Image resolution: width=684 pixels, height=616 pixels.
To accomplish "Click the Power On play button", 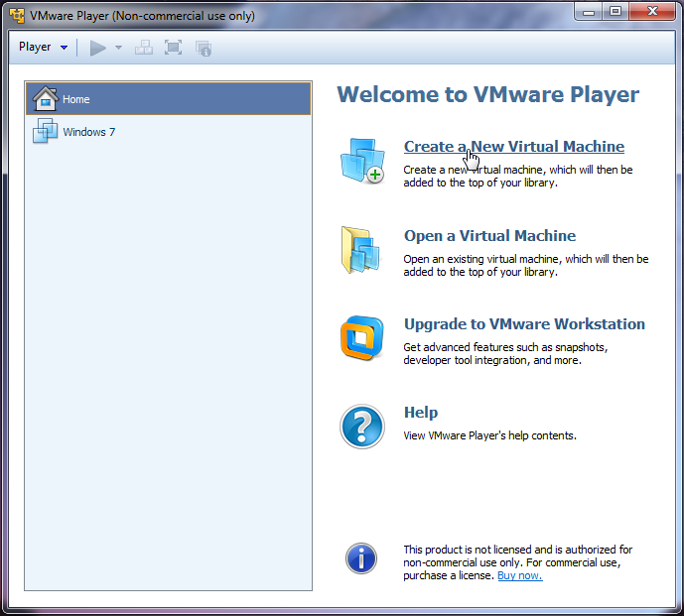I will pos(97,48).
